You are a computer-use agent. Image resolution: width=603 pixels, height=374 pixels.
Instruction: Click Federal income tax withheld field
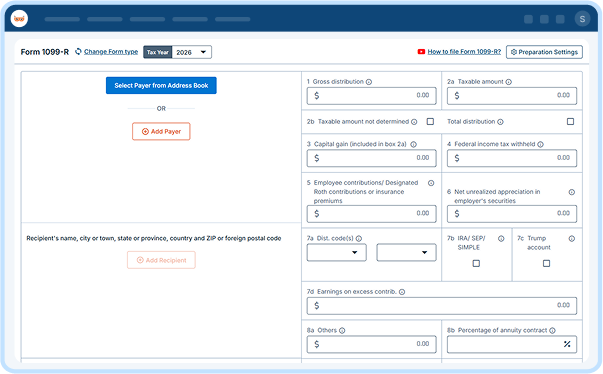click(x=512, y=158)
